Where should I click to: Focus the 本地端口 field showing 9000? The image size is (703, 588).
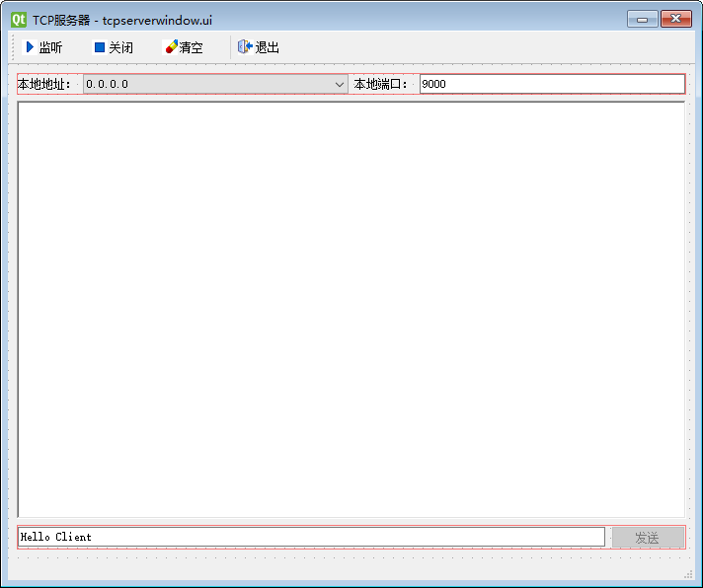[x=552, y=84]
